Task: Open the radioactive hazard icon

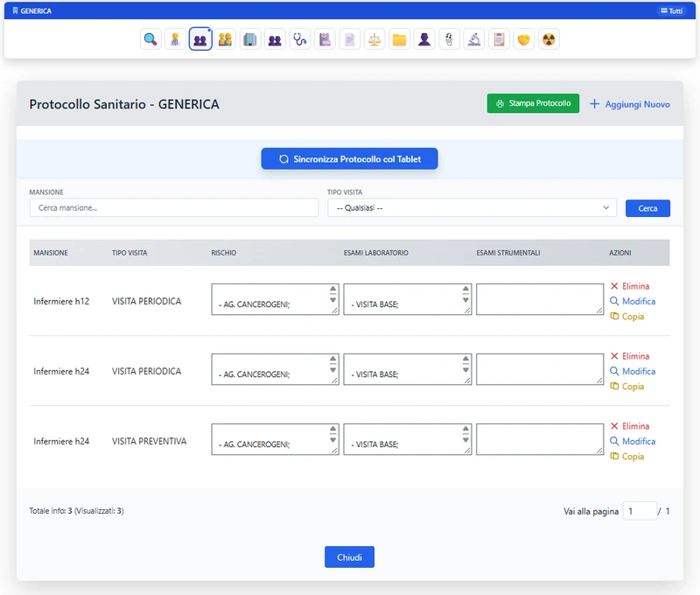Action: click(549, 39)
